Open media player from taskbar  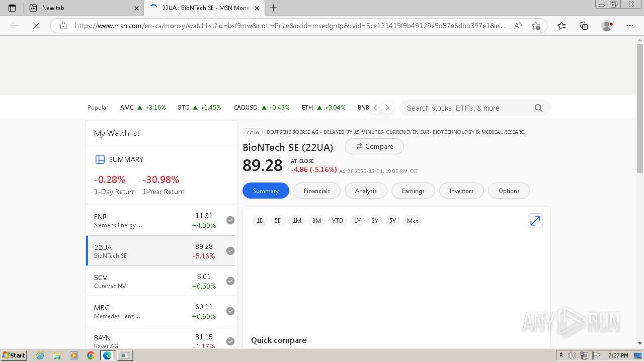pyautogui.click(x=74, y=355)
